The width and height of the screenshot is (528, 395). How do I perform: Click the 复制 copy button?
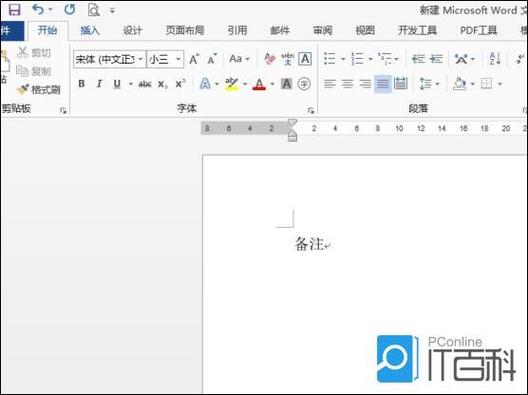point(34,71)
